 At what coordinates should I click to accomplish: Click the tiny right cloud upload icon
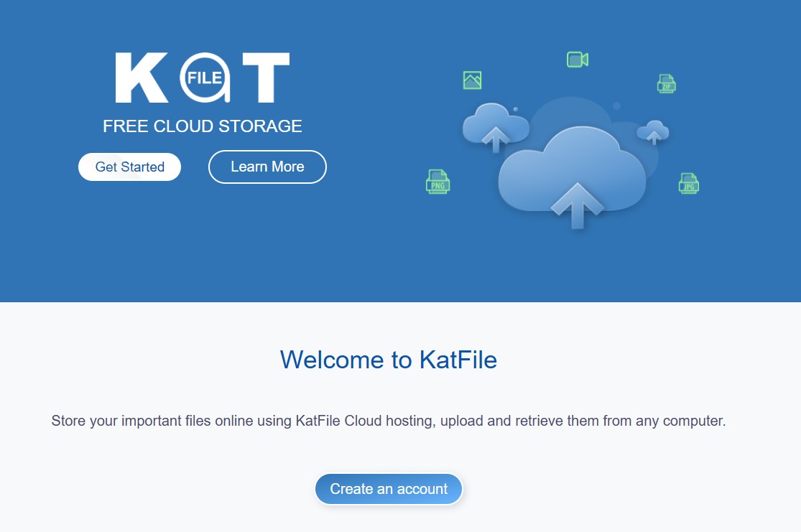pyautogui.click(x=654, y=133)
